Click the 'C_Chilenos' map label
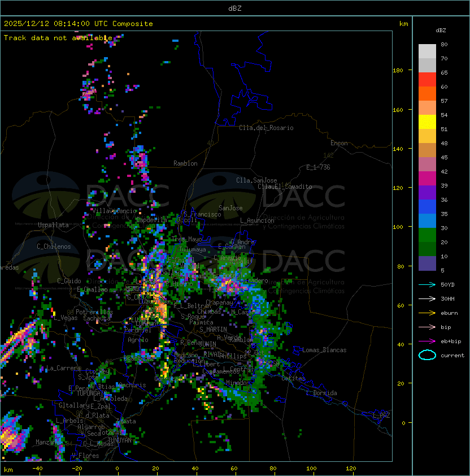470x476 pixels. coord(54,246)
